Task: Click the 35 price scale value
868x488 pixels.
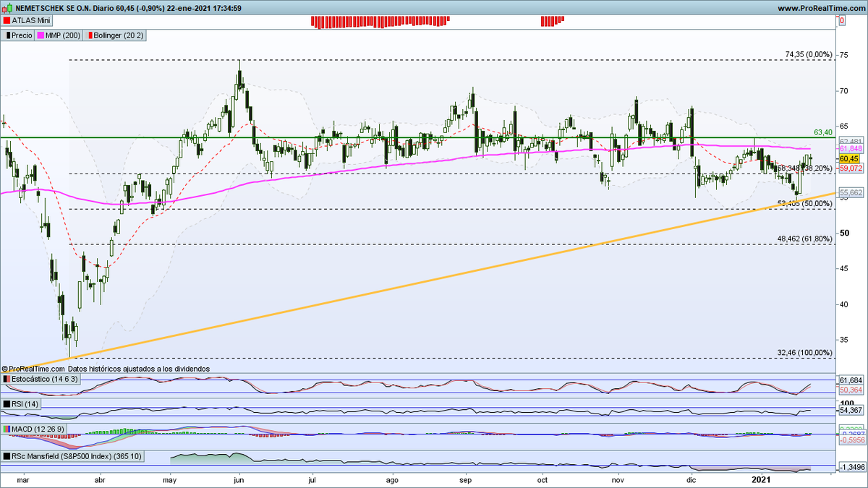Action: pyautogui.click(x=843, y=339)
